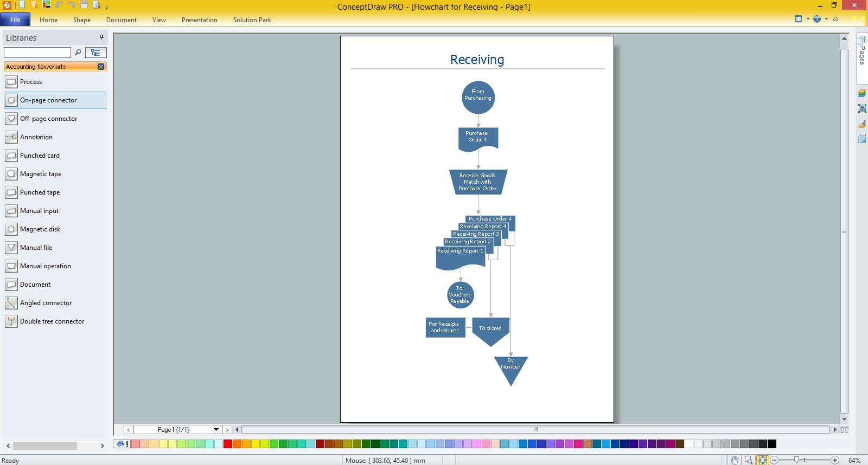The height and width of the screenshot is (465, 868).
Task: Click the Save floppy disk icon
Action: pyautogui.click(x=84, y=5)
